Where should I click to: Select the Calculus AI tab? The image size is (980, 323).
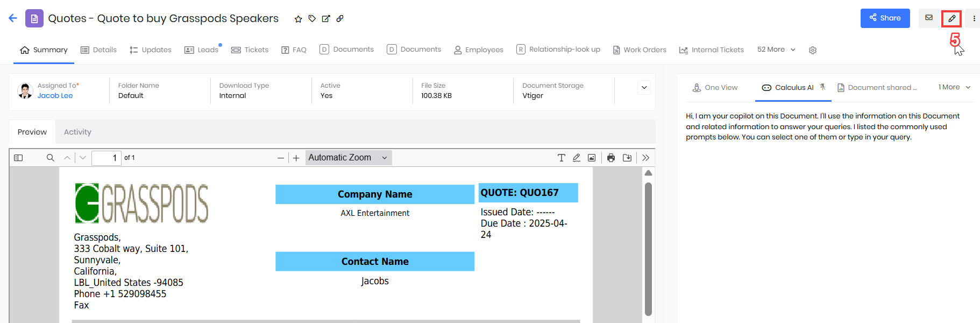788,87
